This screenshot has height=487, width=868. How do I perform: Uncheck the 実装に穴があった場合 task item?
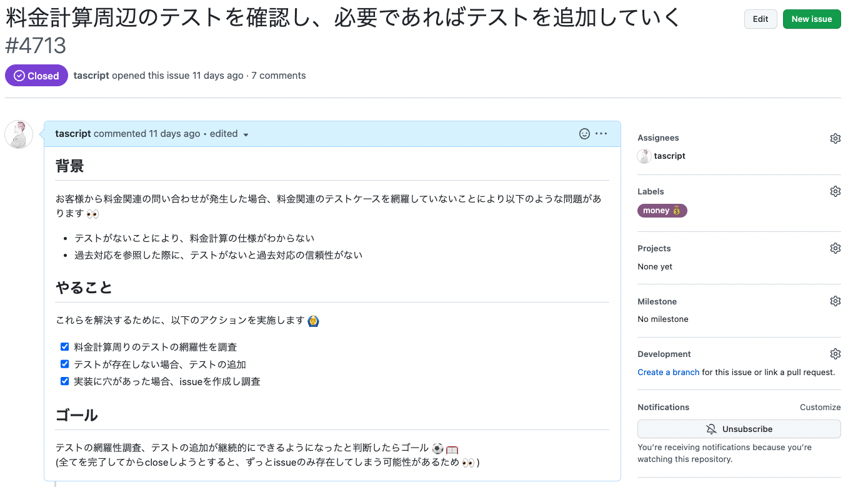64,381
